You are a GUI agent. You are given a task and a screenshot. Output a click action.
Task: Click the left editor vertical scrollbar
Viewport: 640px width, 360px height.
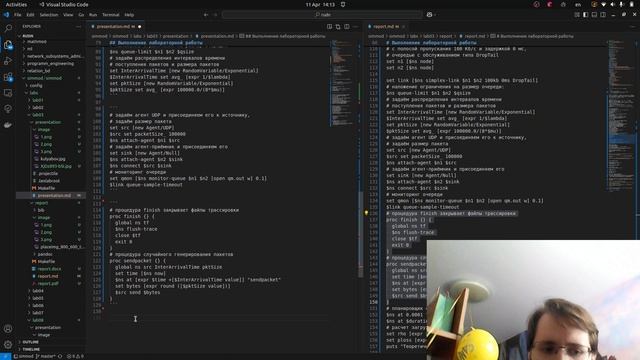click(x=360, y=235)
